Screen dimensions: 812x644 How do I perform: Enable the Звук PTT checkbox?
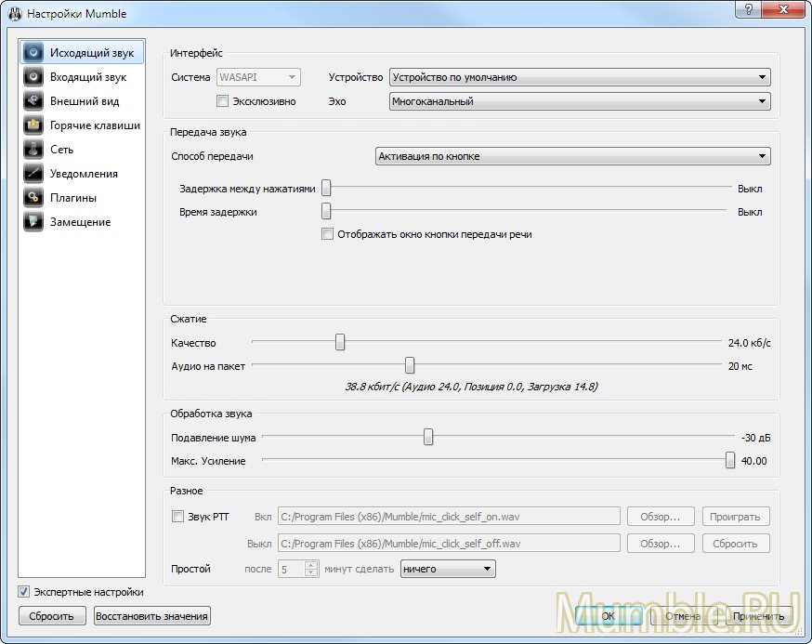177,517
